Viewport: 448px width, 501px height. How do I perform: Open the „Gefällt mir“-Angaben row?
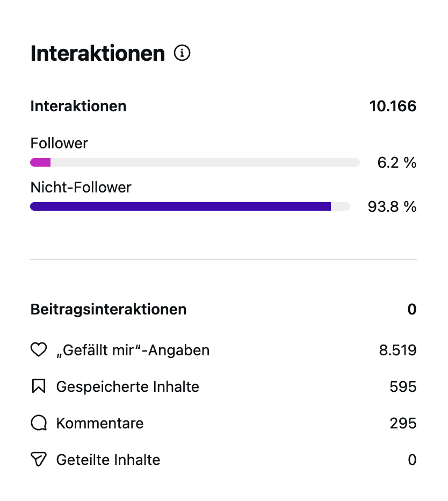(x=133, y=350)
